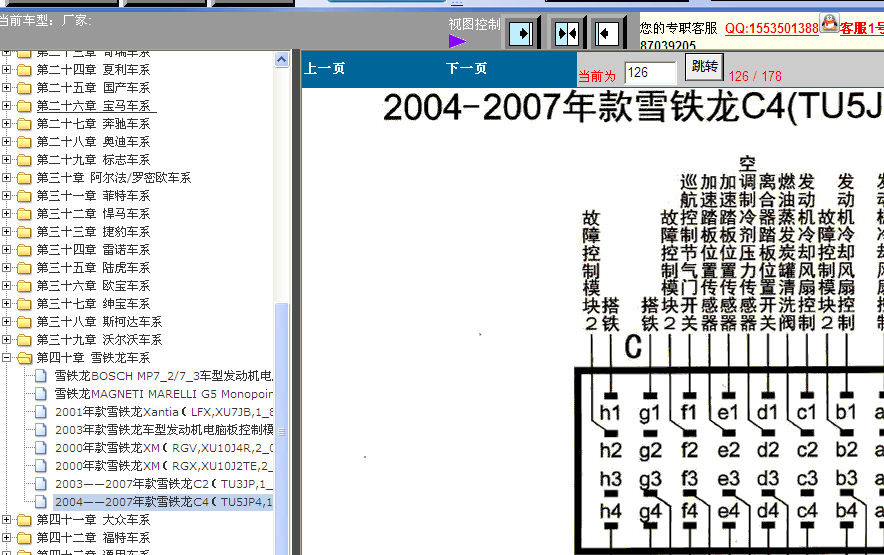Click folder icon of 第三十八章 斯柯达车系
Image resolution: width=884 pixels, height=555 pixels.
[24, 322]
